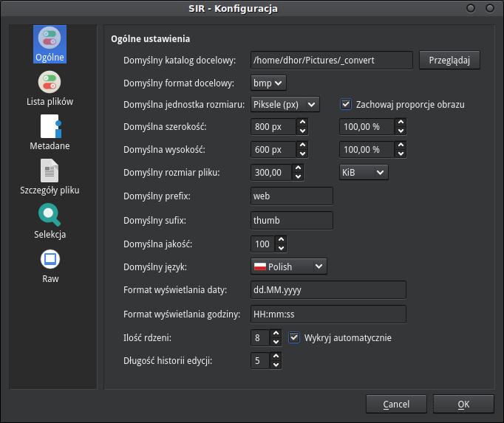Image resolution: width=504 pixels, height=423 pixels.
Task: Click the rightmost title bar window button
Action: (x=490, y=8)
